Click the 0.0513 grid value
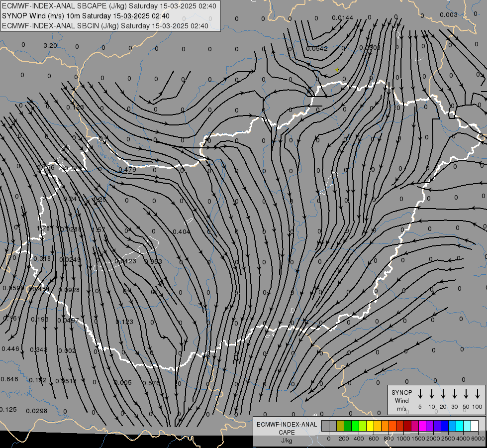487x448 pixels. [66, 381]
